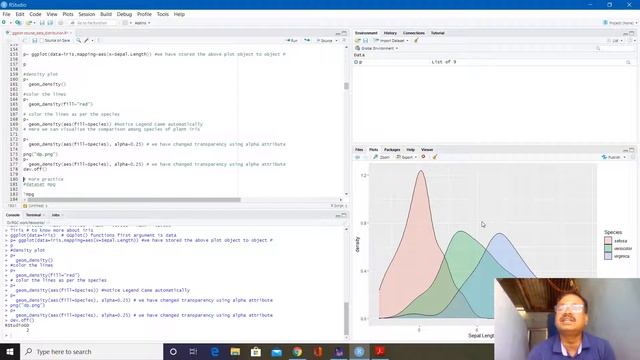Open the Addins dropdown

(x=142, y=23)
